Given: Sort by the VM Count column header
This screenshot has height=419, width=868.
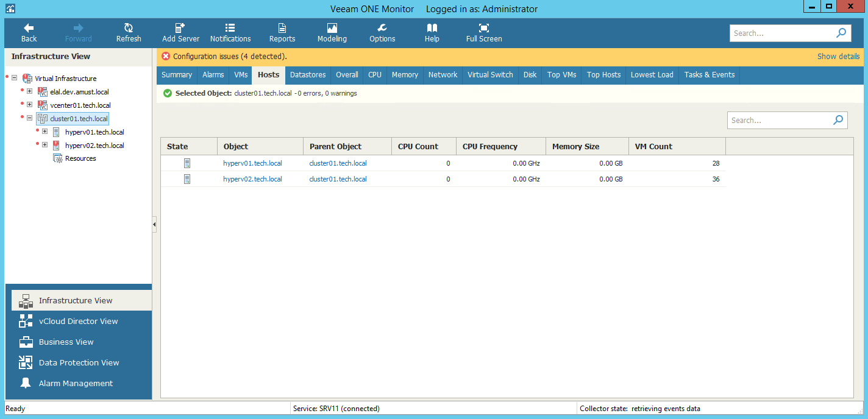Looking at the screenshot, I should click(x=677, y=146).
